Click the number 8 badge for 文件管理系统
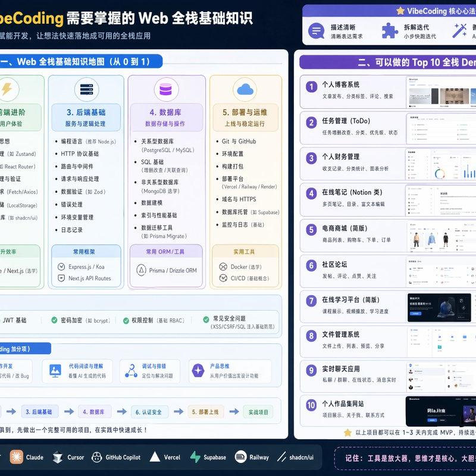Viewport: 476px width, 476px height. point(311,336)
